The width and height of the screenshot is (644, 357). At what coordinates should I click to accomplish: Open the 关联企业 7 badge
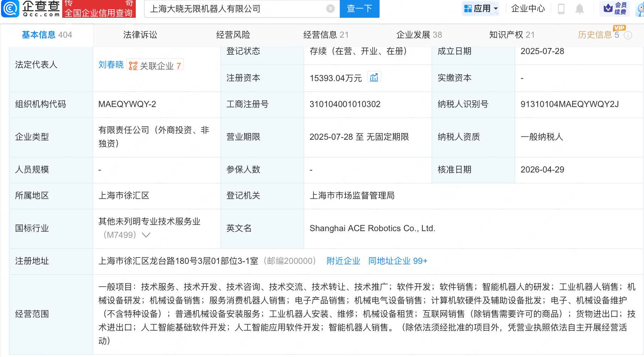pyautogui.click(x=155, y=65)
